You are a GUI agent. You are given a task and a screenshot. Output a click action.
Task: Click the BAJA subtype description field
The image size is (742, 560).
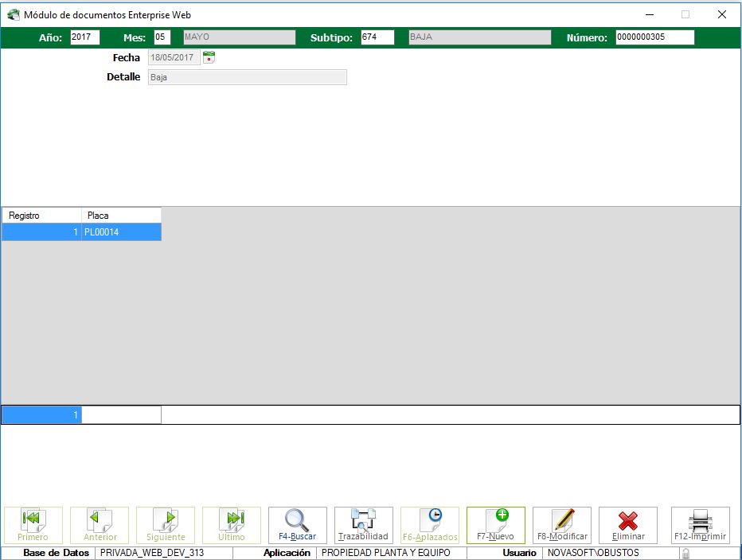tap(480, 37)
